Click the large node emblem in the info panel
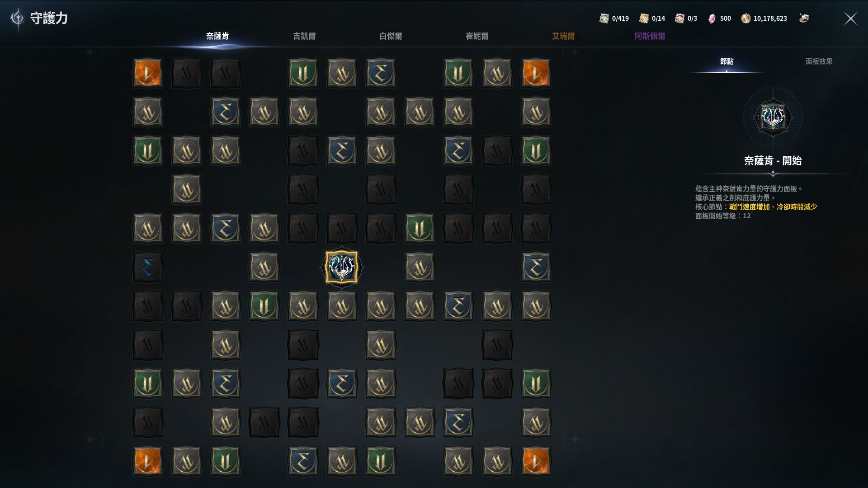The width and height of the screenshot is (868, 488). (773, 117)
